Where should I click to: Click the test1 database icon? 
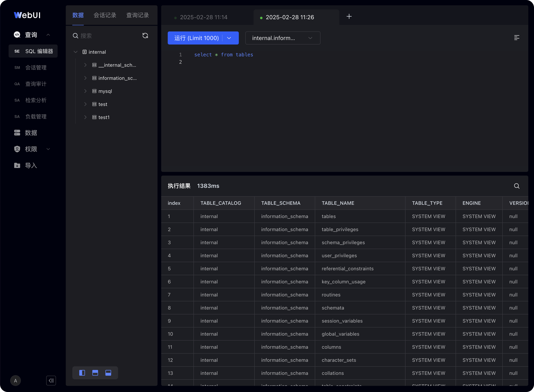94,117
